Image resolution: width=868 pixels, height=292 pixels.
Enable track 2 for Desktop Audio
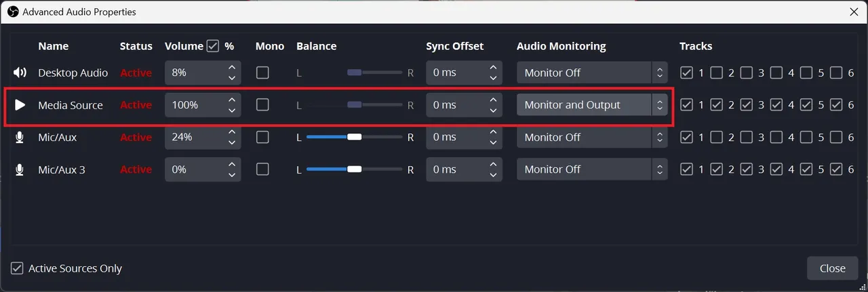(716, 72)
